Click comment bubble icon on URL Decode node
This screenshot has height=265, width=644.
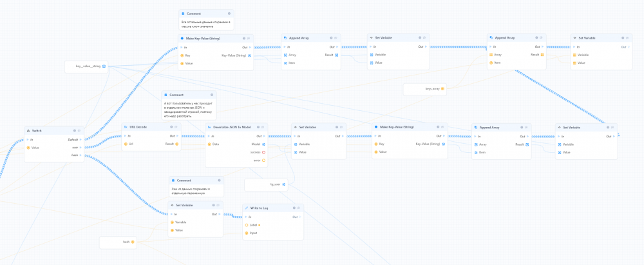[176, 127]
